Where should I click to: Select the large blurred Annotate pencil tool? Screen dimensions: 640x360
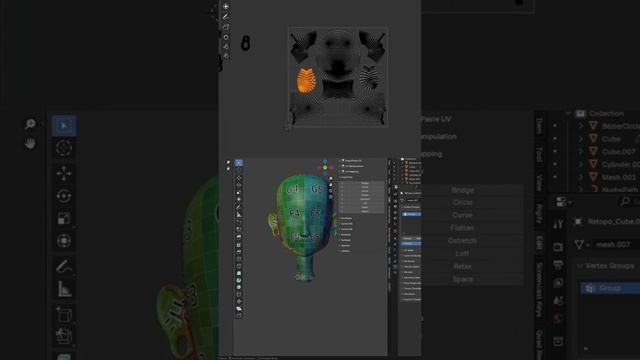click(x=64, y=266)
